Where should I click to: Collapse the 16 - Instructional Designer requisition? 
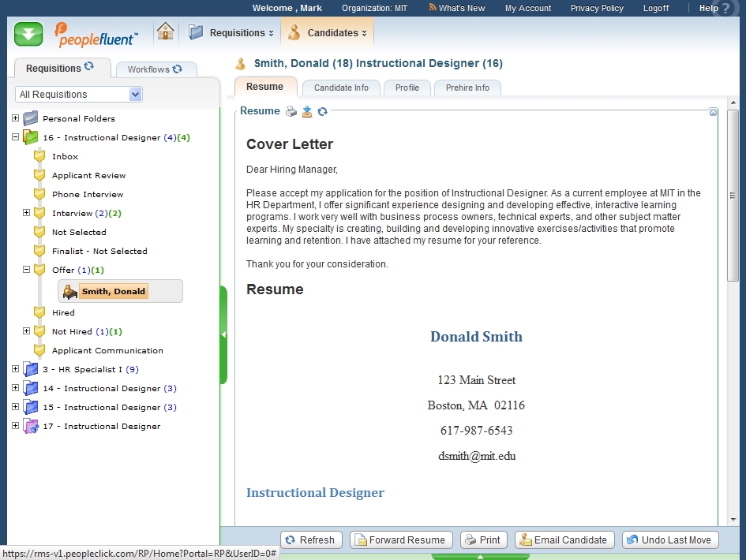[x=16, y=137]
